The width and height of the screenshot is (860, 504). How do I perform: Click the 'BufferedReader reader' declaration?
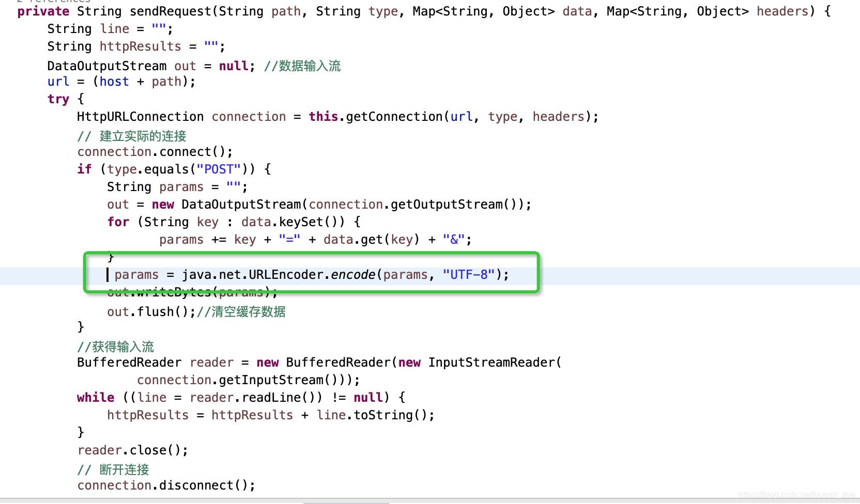[x=156, y=363]
